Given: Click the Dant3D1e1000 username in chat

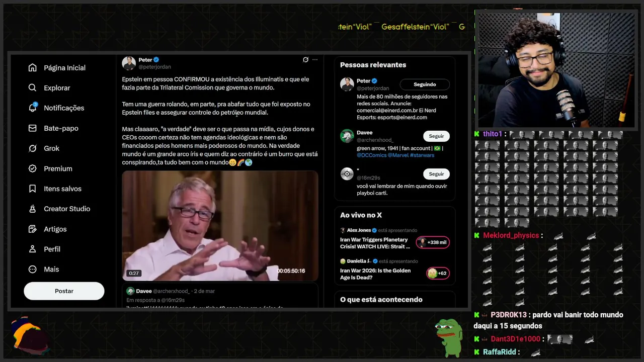Looking at the screenshot, I should [x=515, y=339].
